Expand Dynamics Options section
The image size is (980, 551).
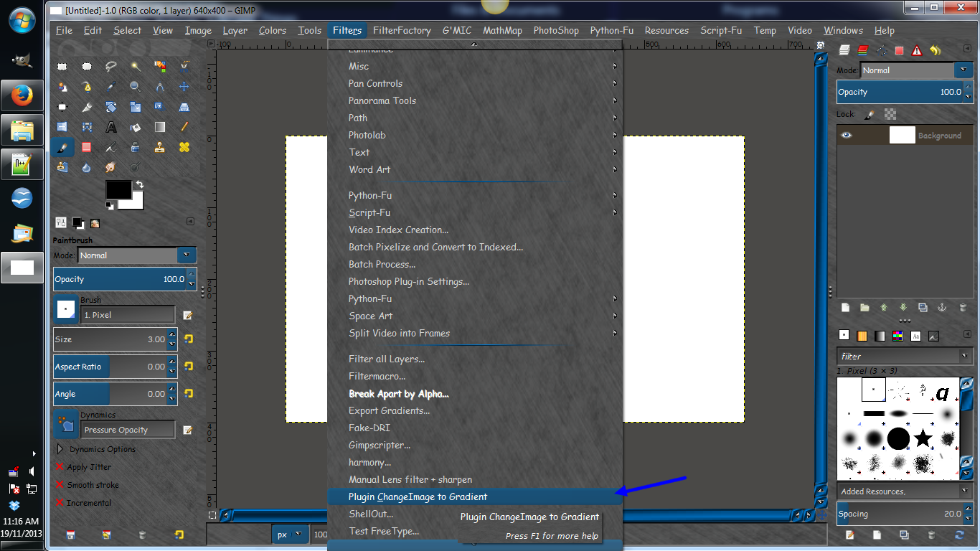(60, 449)
